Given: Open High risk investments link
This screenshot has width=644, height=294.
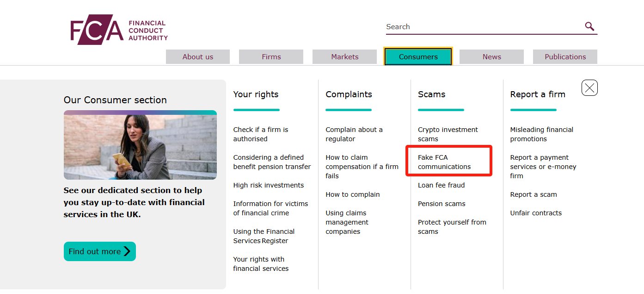Looking at the screenshot, I should click(269, 185).
